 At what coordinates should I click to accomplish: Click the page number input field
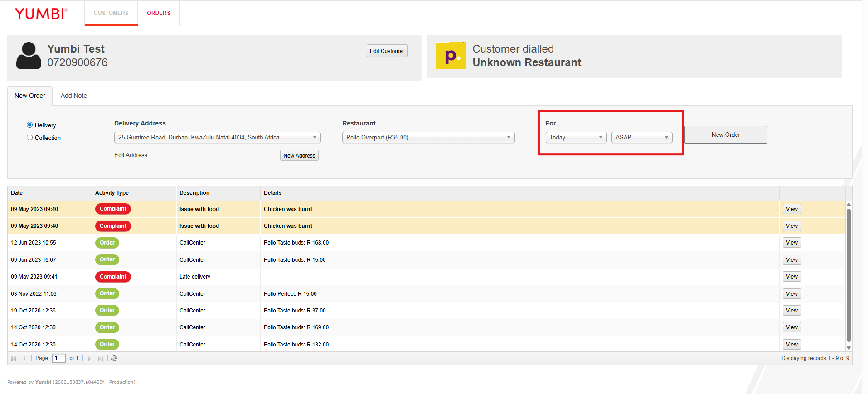tap(58, 358)
